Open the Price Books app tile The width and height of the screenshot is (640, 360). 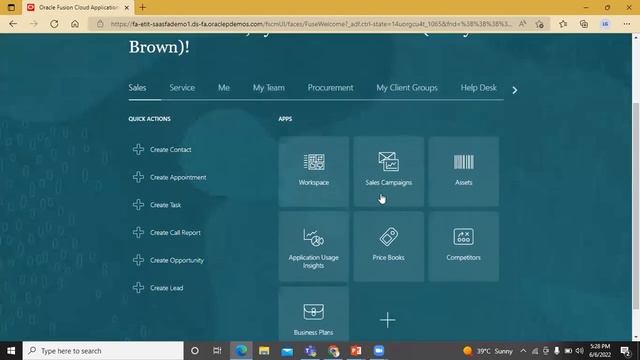[x=389, y=247]
